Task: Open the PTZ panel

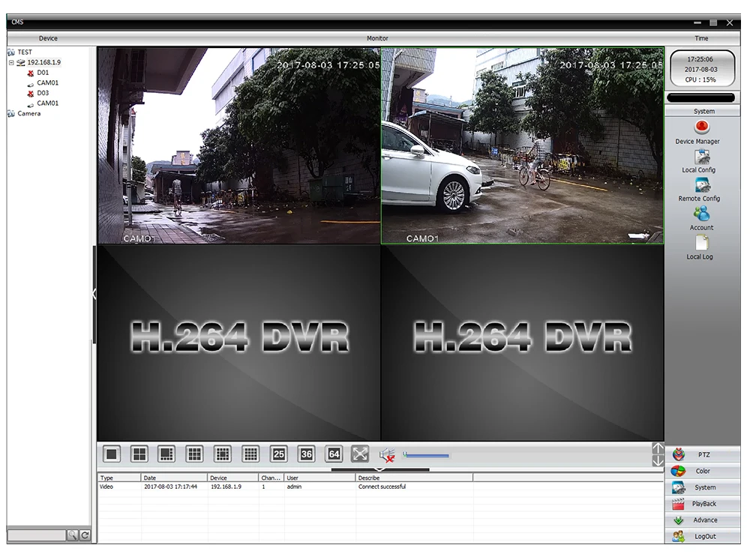Action: coord(702,455)
